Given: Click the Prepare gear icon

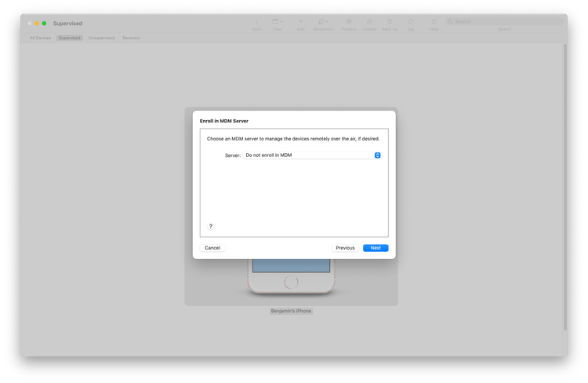Looking at the screenshot, I should (349, 22).
